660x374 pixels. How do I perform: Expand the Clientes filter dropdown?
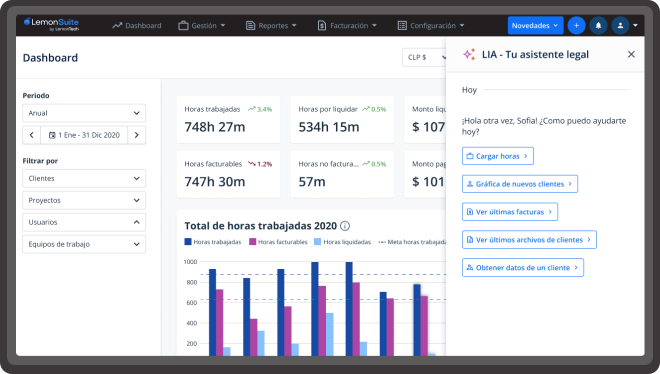(x=84, y=178)
